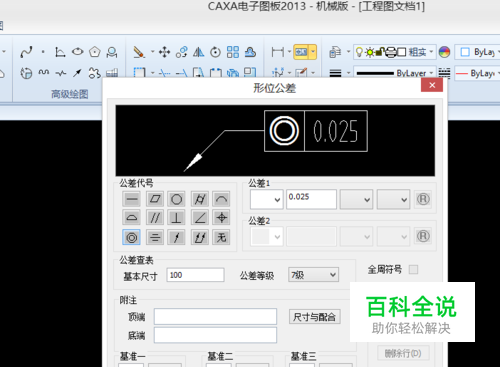500x367 pixels.
Task: Select the position crosshair tolerance symbol
Action: 221,218
